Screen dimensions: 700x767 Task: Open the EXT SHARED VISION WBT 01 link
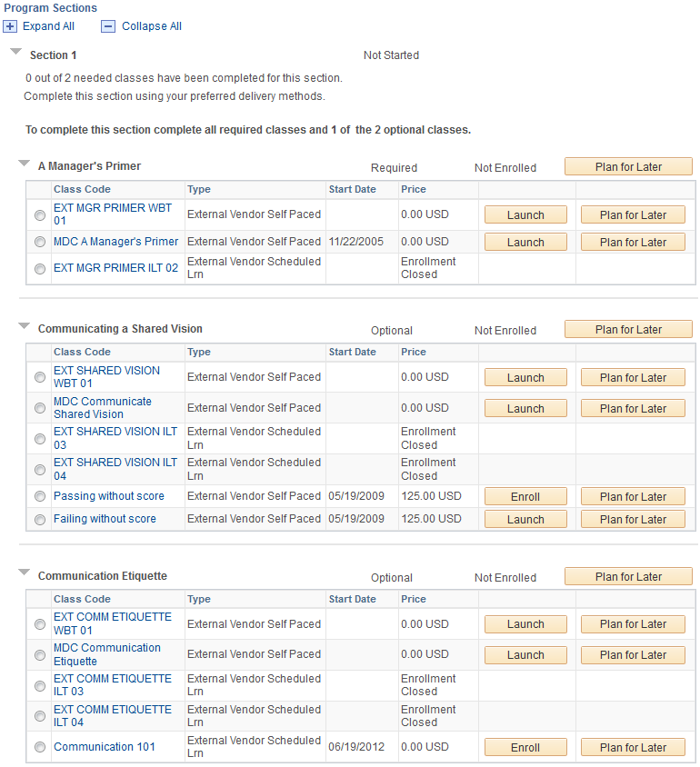click(106, 377)
